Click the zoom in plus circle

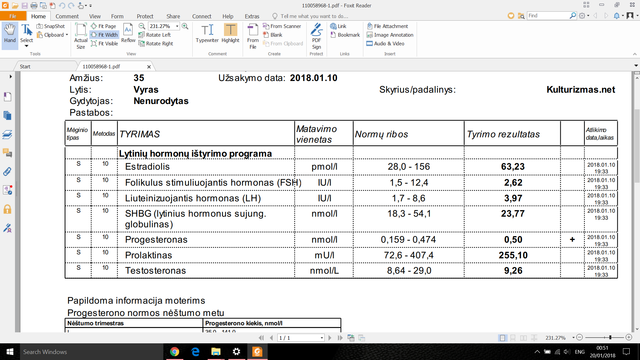pos(629,338)
